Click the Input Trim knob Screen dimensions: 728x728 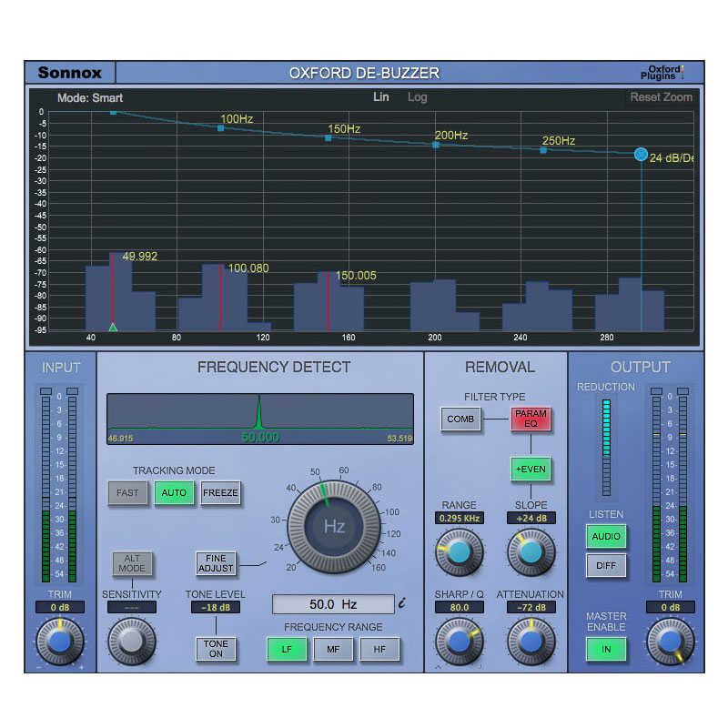60,642
